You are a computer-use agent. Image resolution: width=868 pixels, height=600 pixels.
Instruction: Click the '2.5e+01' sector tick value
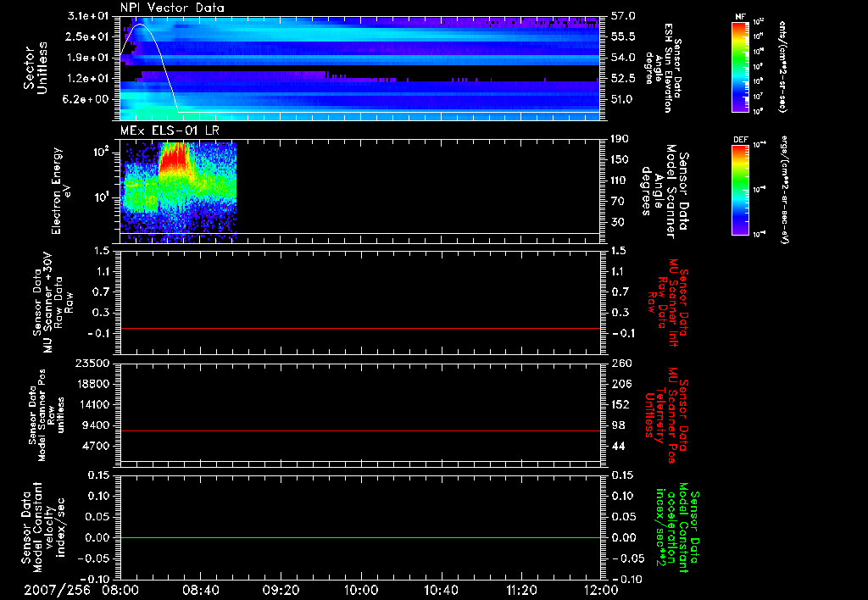88,36
